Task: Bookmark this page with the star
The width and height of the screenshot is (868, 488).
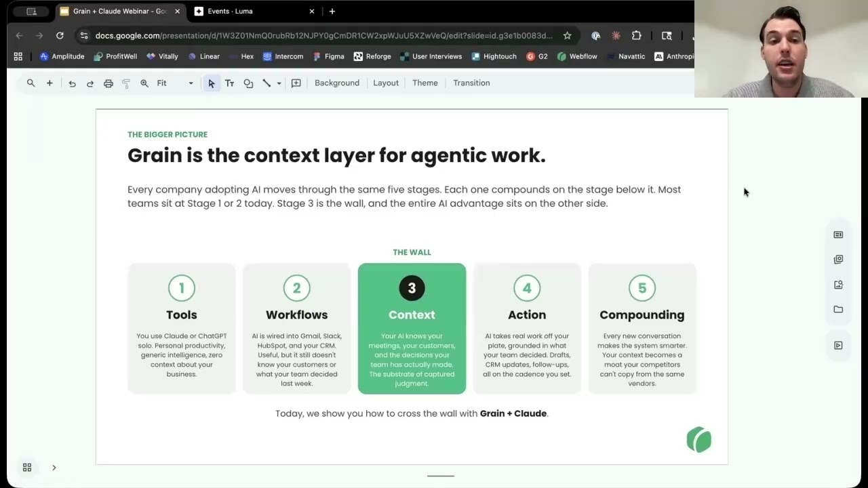Action: 567,36
